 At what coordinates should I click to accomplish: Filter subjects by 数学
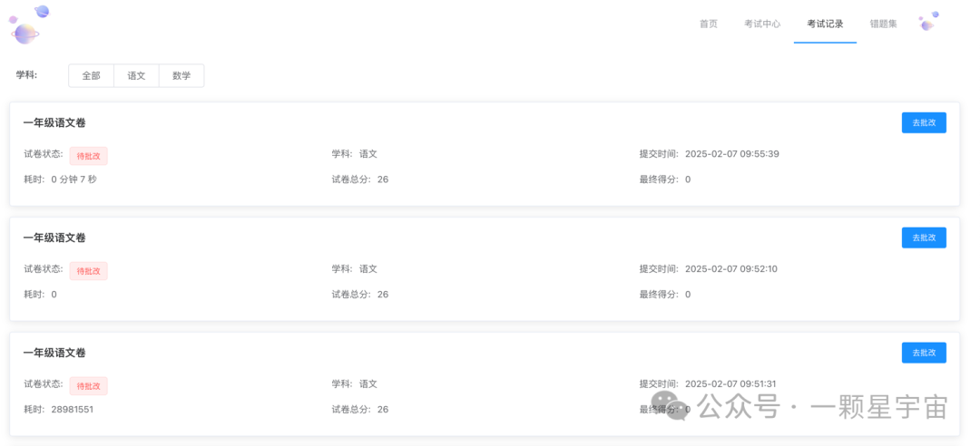click(x=181, y=76)
